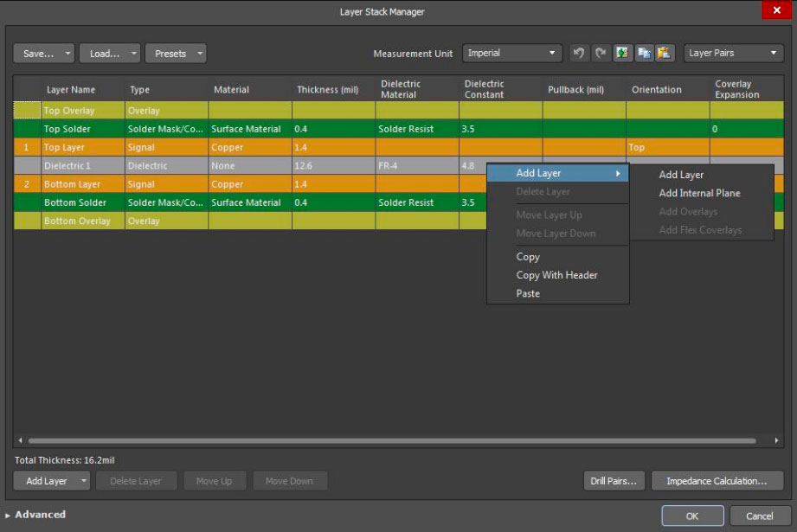The height and width of the screenshot is (532, 797).
Task: Click Top Solder's Surface Material cell
Action: point(250,129)
